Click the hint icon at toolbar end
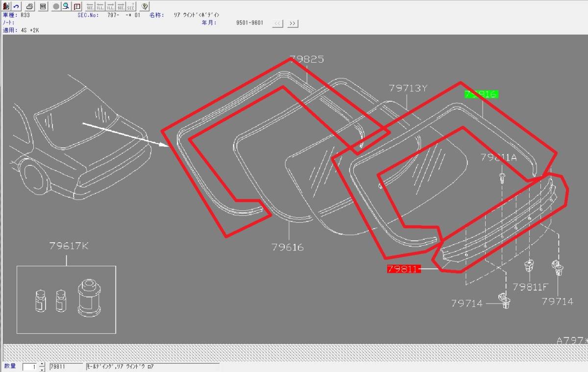 pyautogui.click(x=144, y=6)
